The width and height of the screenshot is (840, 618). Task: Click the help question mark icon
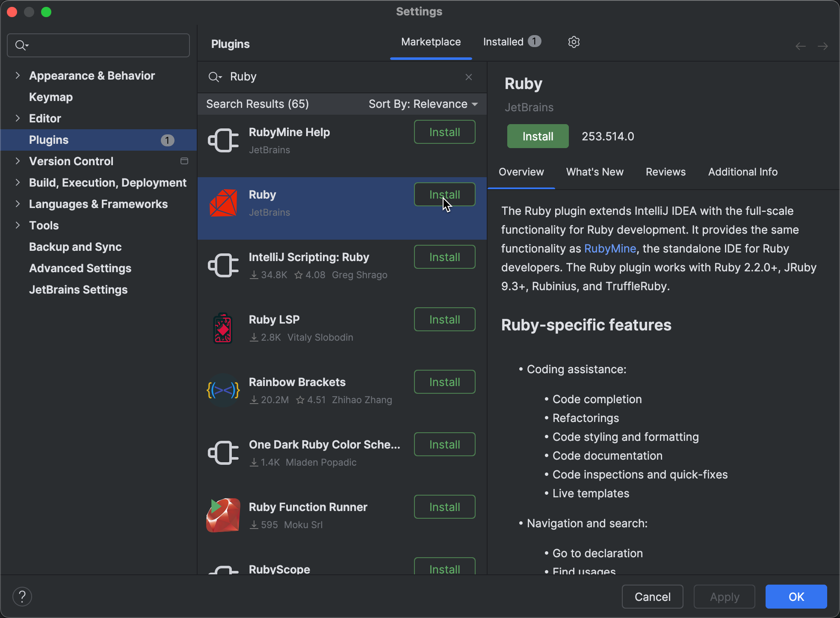[22, 596]
